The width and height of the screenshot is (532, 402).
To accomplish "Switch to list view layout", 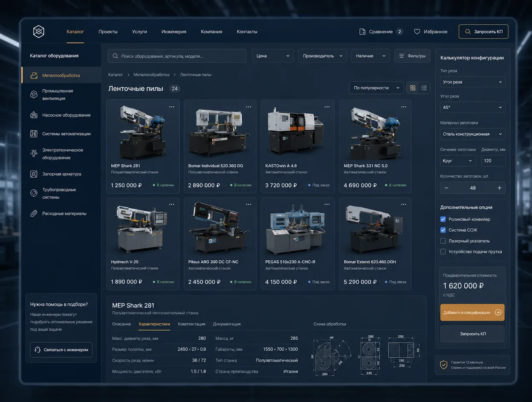I will click(x=424, y=88).
